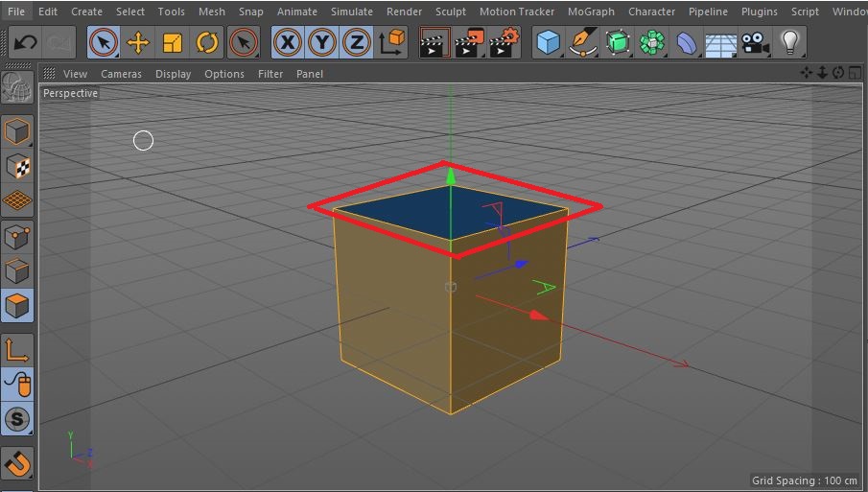Screen dimensions: 868x492
Task: Toggle X axis lock
Action: tap(287, 42)
